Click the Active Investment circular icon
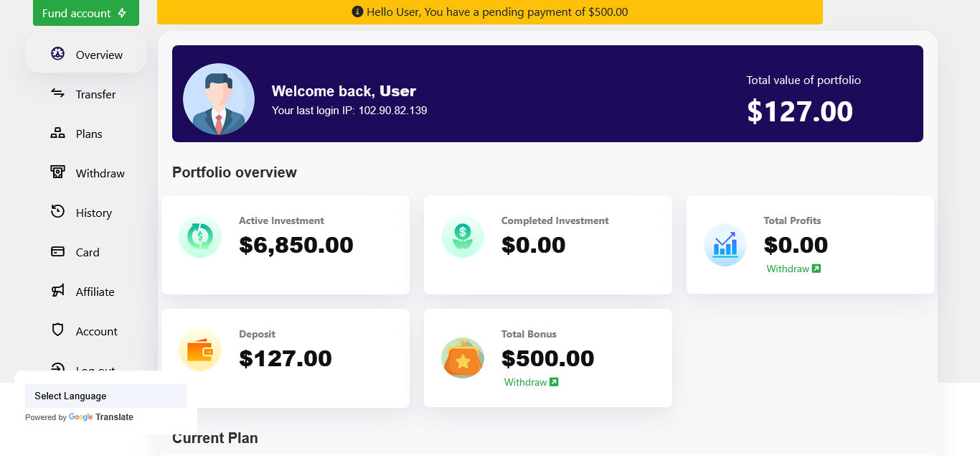 click(x=200, y=237)
